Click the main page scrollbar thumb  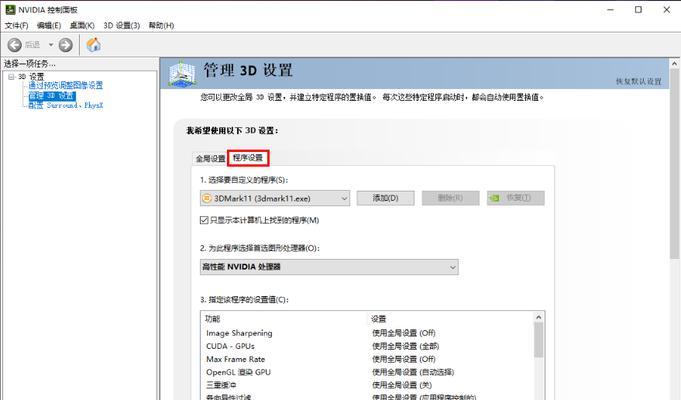pos(674,165)
